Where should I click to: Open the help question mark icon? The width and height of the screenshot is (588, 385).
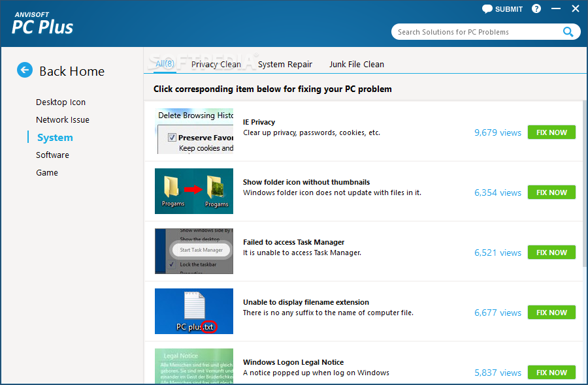tap(536, 8)
